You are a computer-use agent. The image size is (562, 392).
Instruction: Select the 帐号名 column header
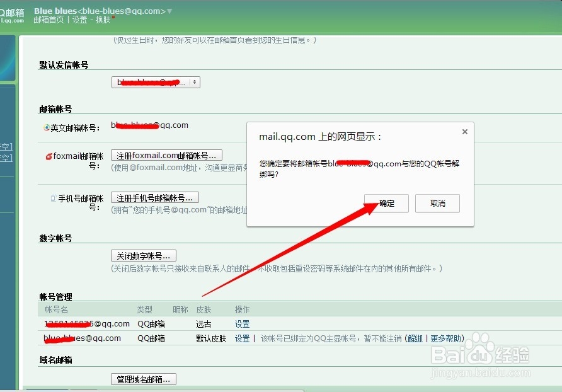56,309
